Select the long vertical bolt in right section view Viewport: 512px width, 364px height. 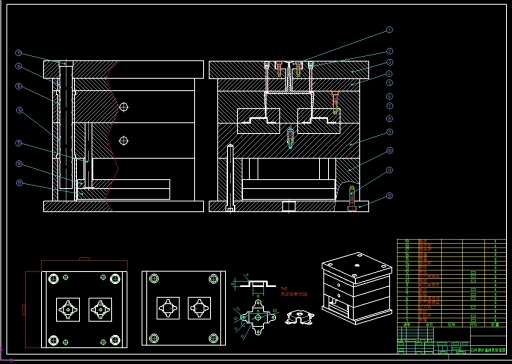230,178
